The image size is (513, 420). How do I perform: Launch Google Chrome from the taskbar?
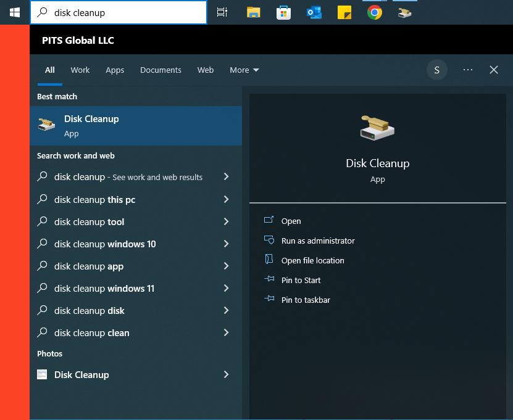[375, 12]
